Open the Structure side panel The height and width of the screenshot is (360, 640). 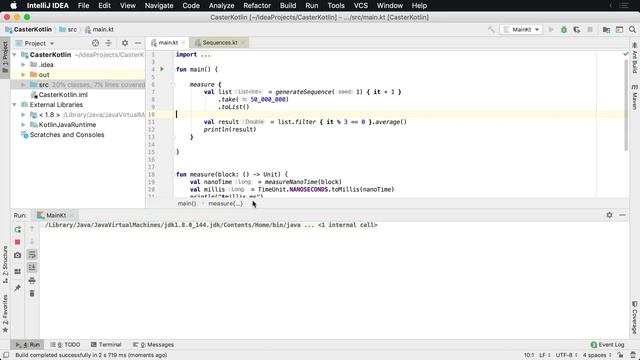[5, 264]
